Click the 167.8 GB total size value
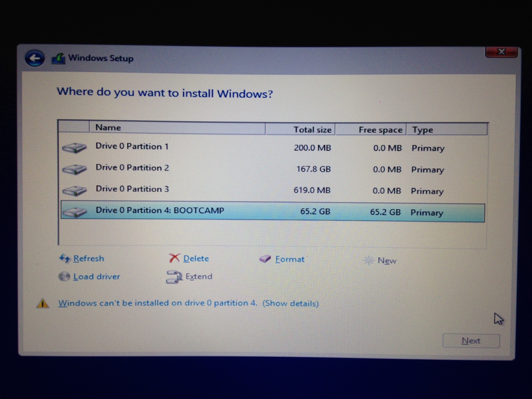This screenshot has width=532, height=399. coord(313,169)
